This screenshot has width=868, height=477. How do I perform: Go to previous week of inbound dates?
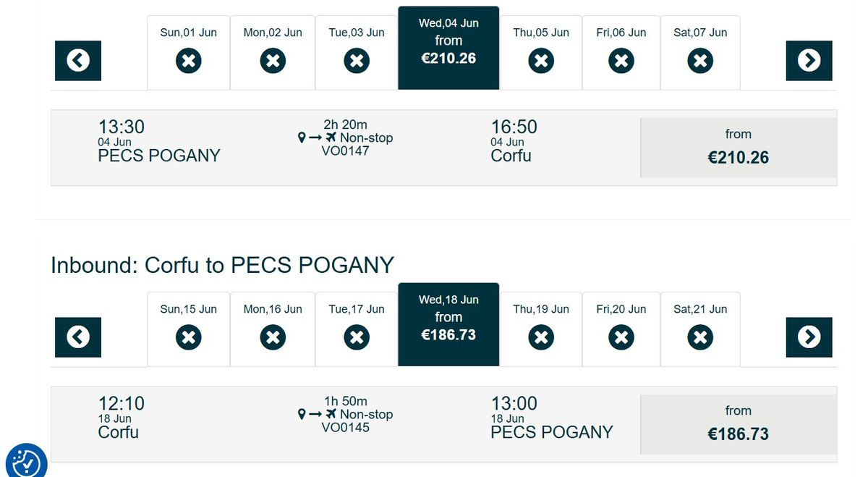pos(78,337)
